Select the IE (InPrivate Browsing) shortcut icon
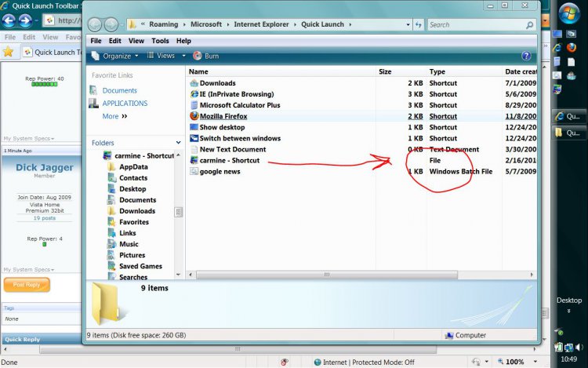 tap(194, 94)
